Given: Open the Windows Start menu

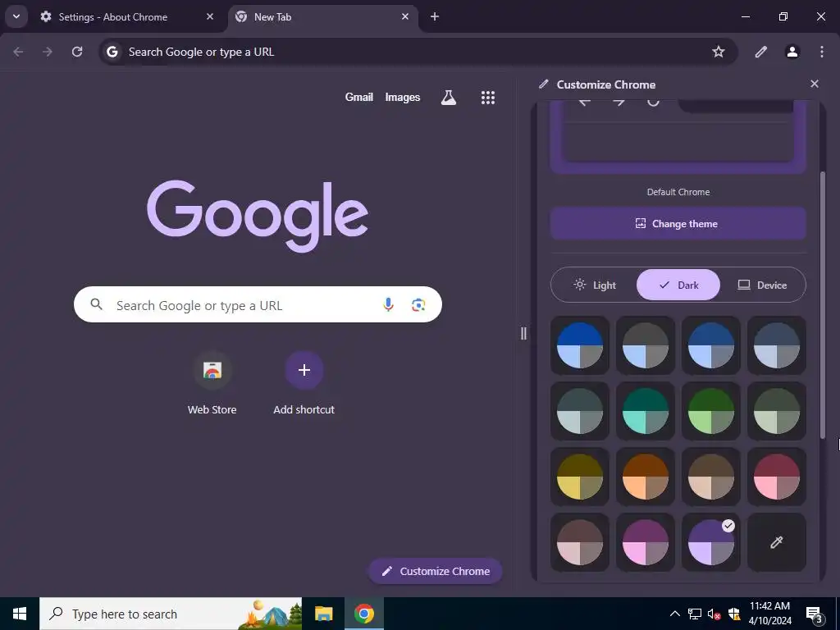Looking at the screenshot, I should (20, 614).
